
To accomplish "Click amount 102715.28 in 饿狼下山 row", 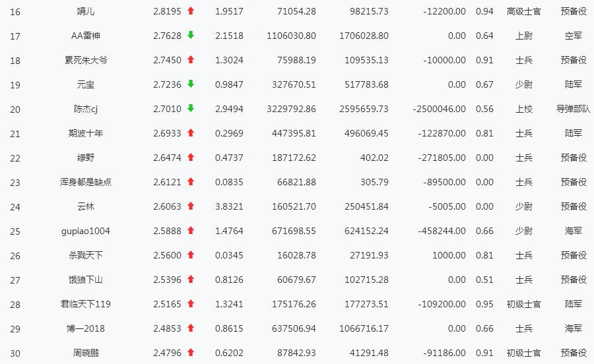I will coord(366,280).
